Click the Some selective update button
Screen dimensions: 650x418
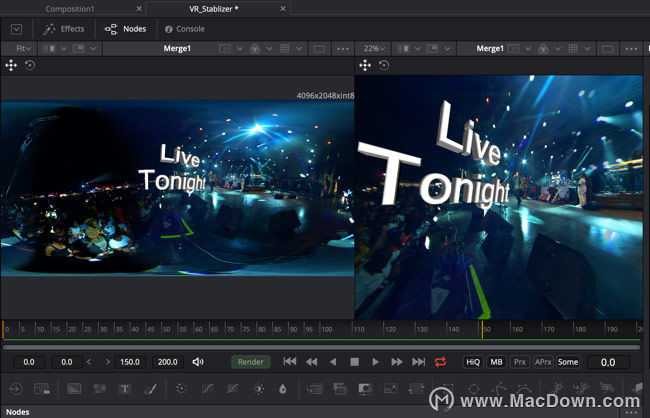pos(568,362)
